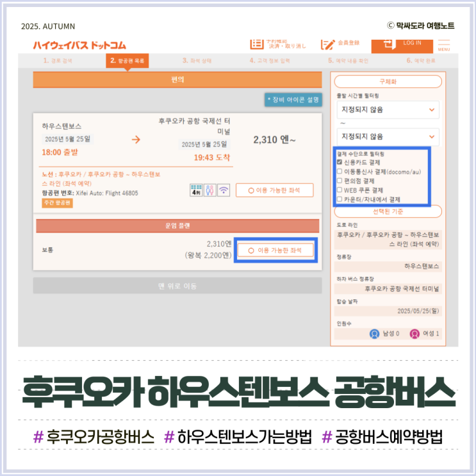This screenshot has height=476, width=476.
Task: Check 이동통신사 결제(docomo/au) checkbox
Action: pyautogui.click(x=340, y=172)
